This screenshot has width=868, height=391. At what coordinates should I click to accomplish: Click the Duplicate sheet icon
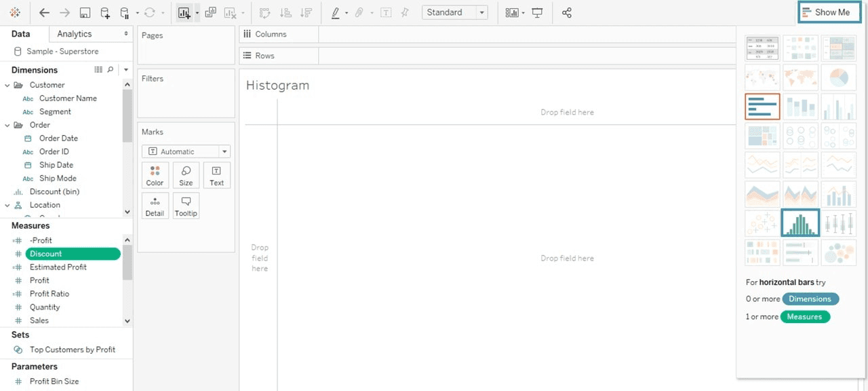click(210, 13)
